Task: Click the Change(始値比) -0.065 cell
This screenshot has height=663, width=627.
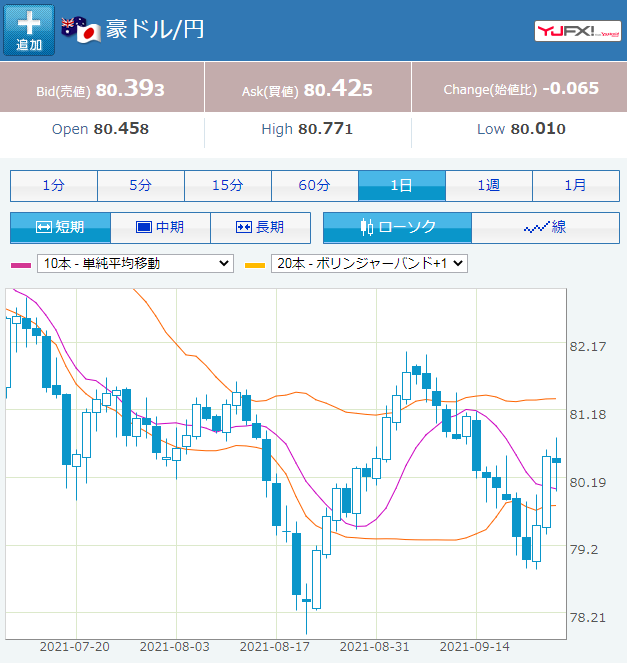Action: click(x=520, y=88)
